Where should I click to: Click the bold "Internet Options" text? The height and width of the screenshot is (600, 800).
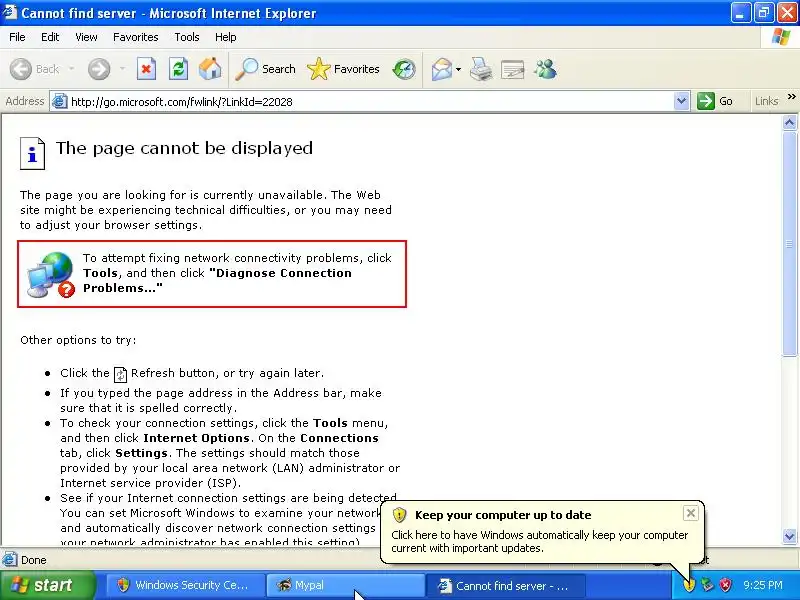click(x=196, y=438)
